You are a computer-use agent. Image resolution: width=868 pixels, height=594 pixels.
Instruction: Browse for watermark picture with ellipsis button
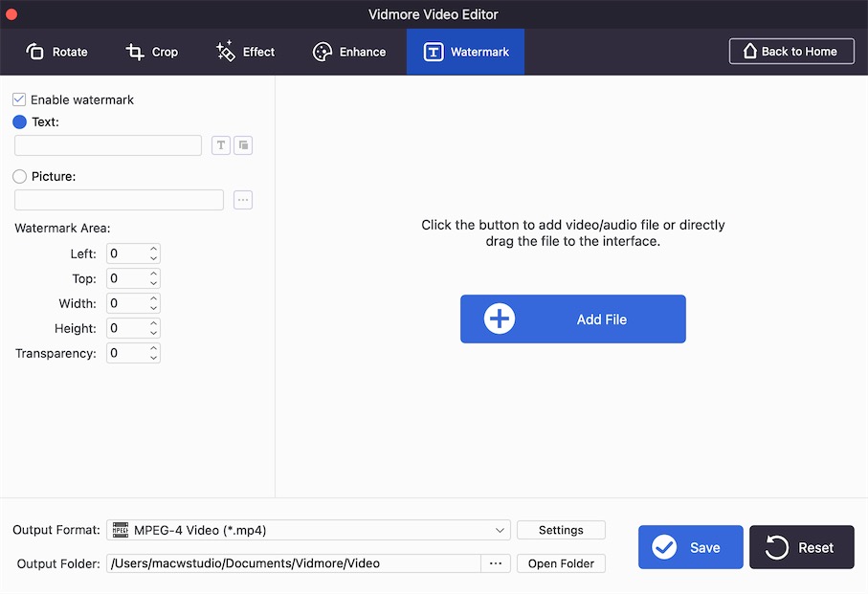point(243,200)
